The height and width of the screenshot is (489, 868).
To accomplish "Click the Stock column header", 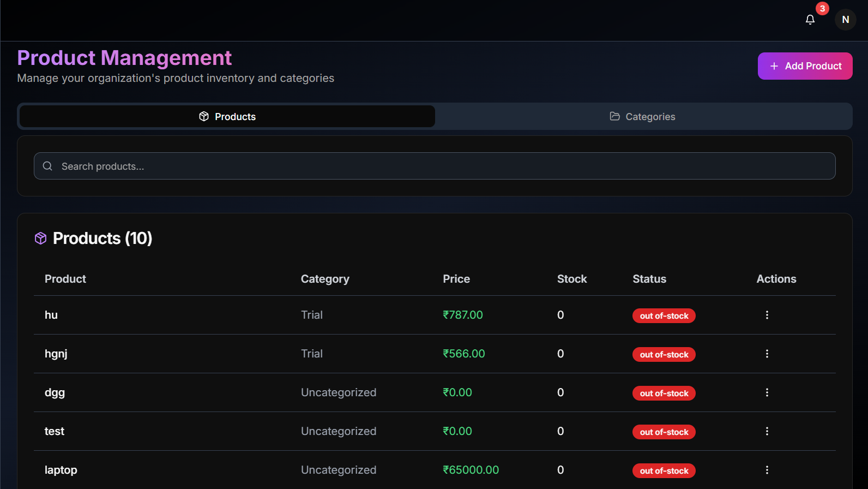I will click(572, 279).
